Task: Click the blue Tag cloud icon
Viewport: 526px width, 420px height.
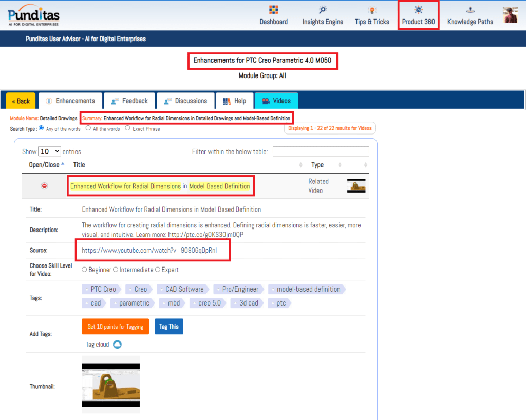Action: [117, 345]
